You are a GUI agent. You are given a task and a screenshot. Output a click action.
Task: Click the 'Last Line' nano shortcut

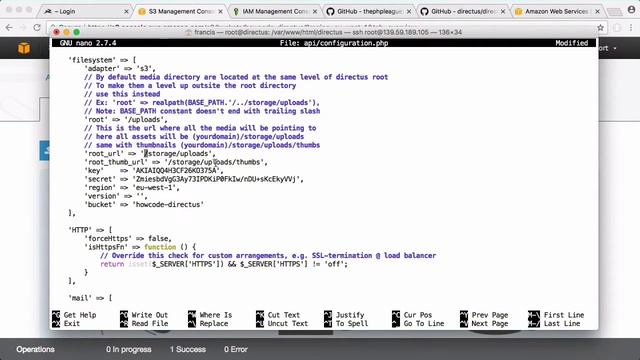pos(554,324)
